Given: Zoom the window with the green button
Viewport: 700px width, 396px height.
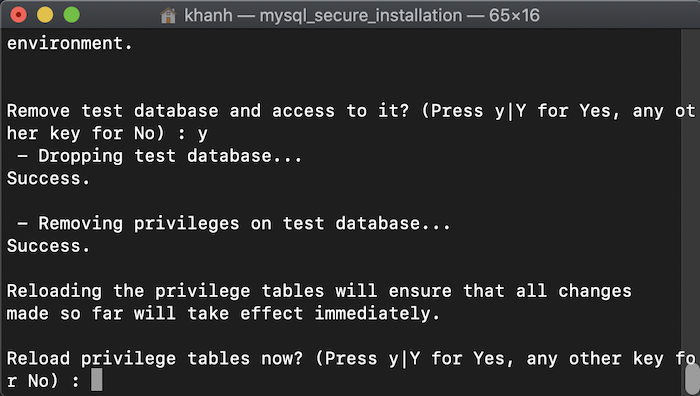Looking at the screenshot, I should (x=71, y=15).
